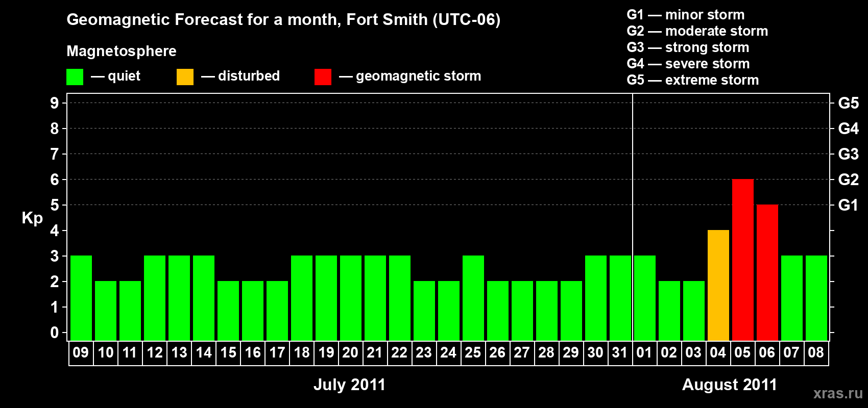Click the 'geomagnetic storm' legend label
The image size is (868, 408).
click(418, 76)
